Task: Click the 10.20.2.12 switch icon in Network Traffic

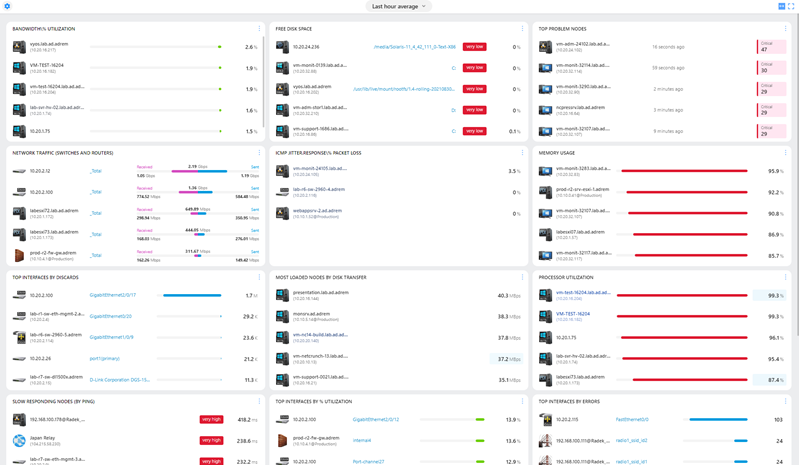Action: [19, 171]
